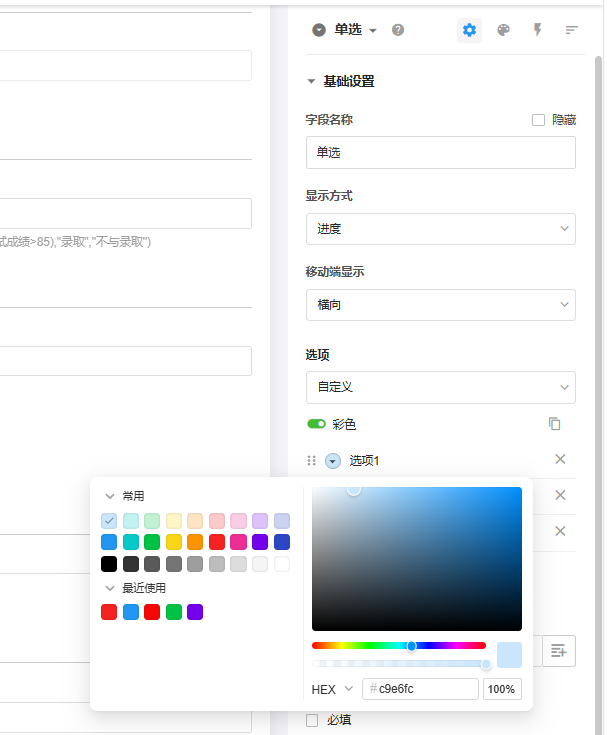Image resolution: width=607 pixels, height=735 pixels.
Task: Open the lightning bolt events tab
Action: click(x=537, y=30)
